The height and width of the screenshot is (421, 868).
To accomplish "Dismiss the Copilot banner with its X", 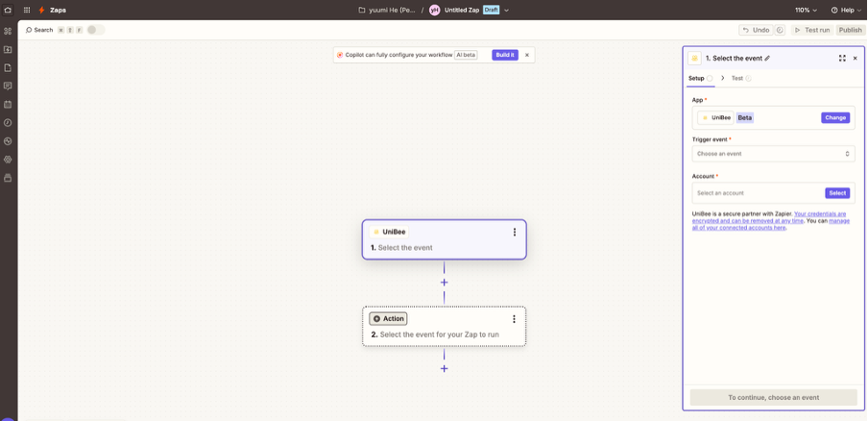I will click(527, 55).
